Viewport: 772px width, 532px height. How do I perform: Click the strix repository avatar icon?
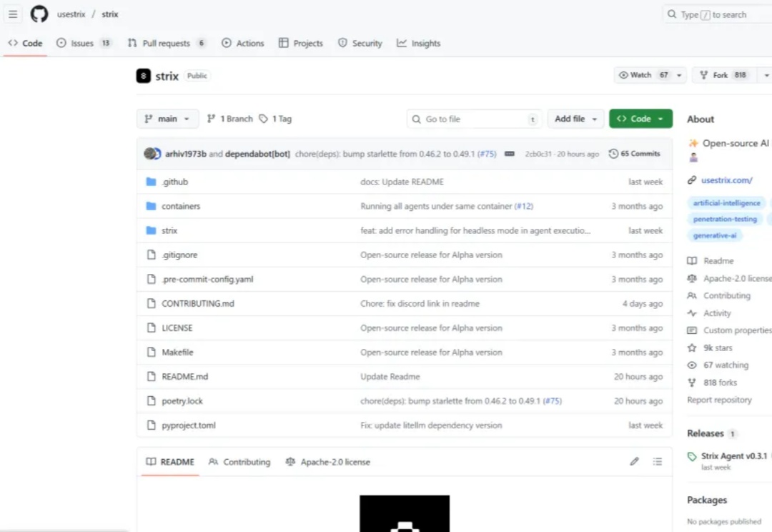tap(144, 76)
